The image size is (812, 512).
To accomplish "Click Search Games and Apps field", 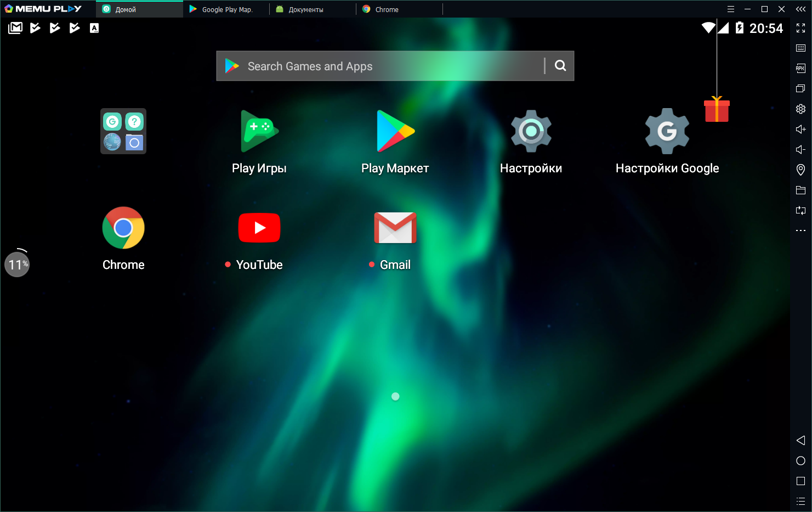I will click(x=384, y=66).
